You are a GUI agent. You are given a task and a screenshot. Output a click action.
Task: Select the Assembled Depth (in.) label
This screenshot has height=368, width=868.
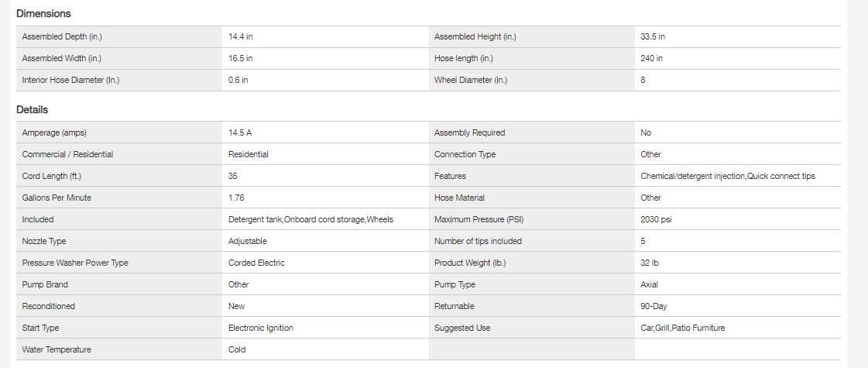point(62,36)
